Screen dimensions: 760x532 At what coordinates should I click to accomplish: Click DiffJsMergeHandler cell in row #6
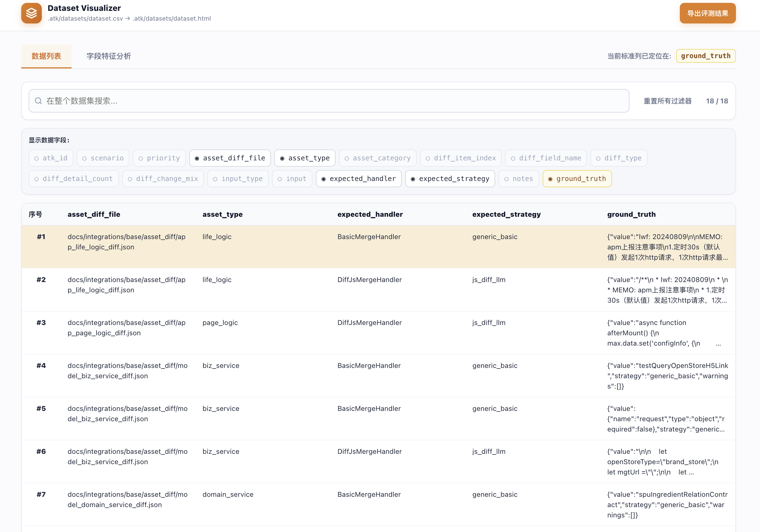[369, 452]
